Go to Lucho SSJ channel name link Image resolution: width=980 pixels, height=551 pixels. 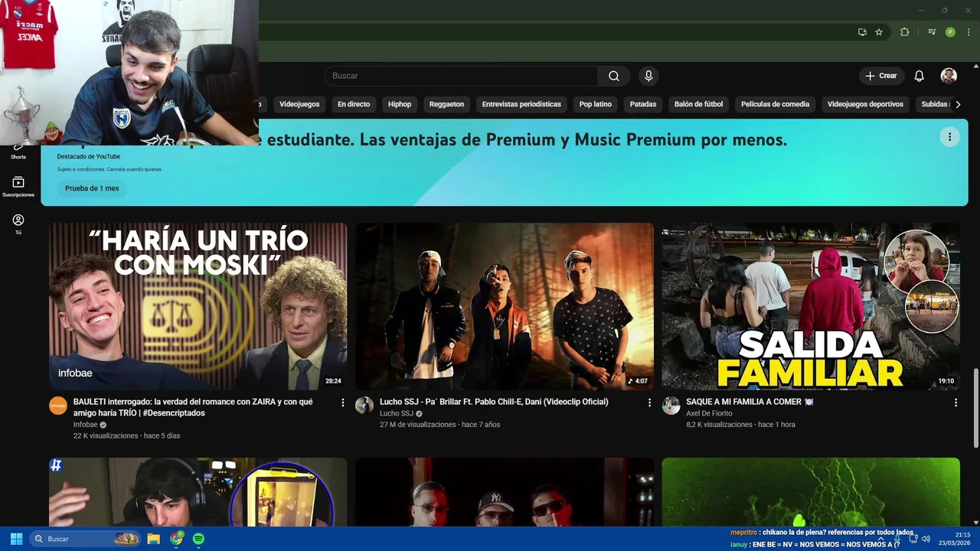[x=397, y=413]
